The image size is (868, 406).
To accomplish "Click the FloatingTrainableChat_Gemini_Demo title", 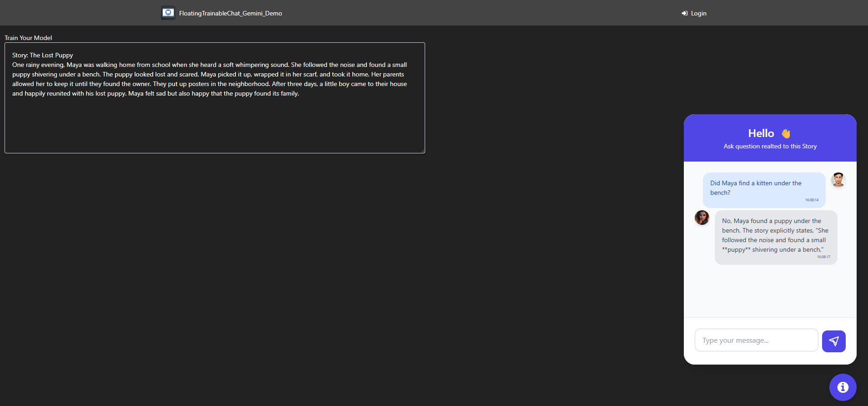I will [x=231, y=13].
